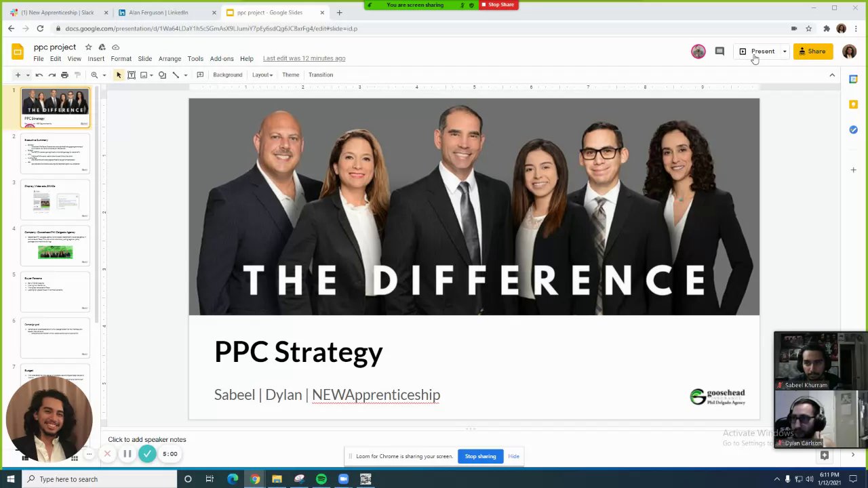The width and height of the screenshot is (868, 488).
Task: Open the Layout dropdown
Action: click(262, 75)
